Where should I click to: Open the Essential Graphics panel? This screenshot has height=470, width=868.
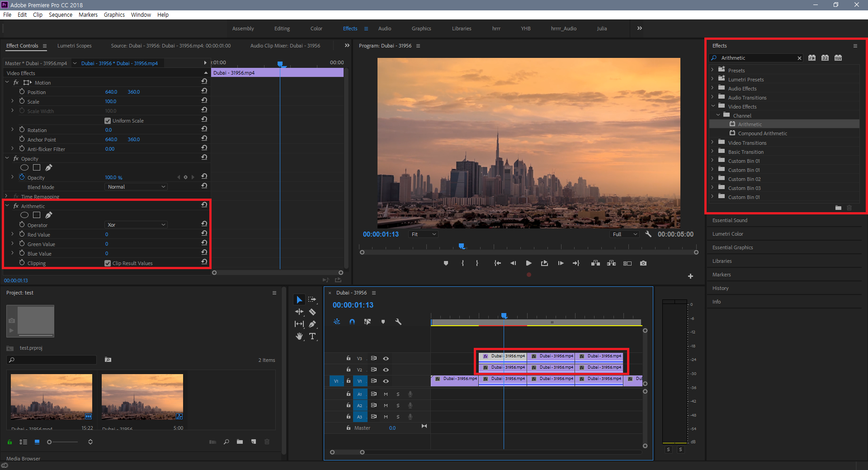coord(732,247)
